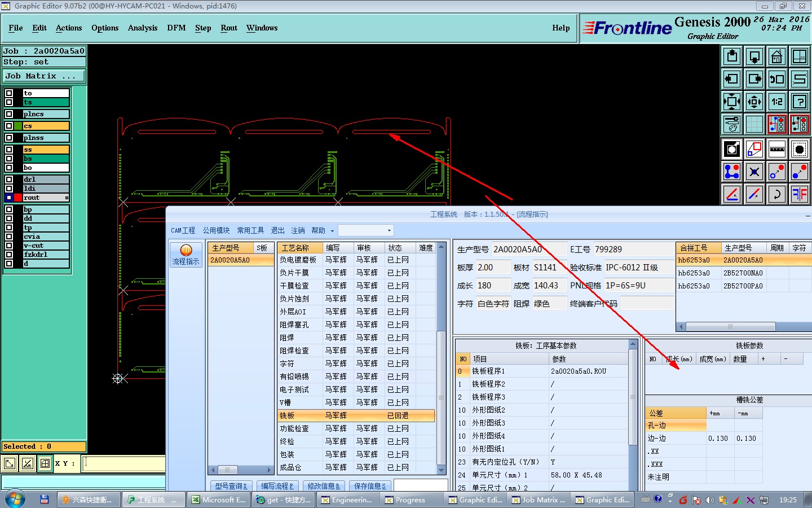Screen dimensions: 812x508
Task: Open the CAM工程 menu
Action: [x=183, y=230]
